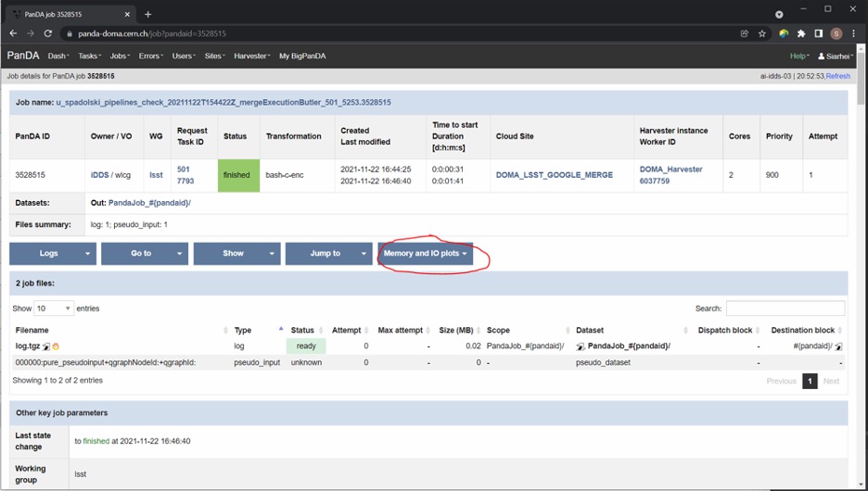Change Show entries count dropdown
The height and width of the screenshot is (491, 868).
tap(54, 308)
